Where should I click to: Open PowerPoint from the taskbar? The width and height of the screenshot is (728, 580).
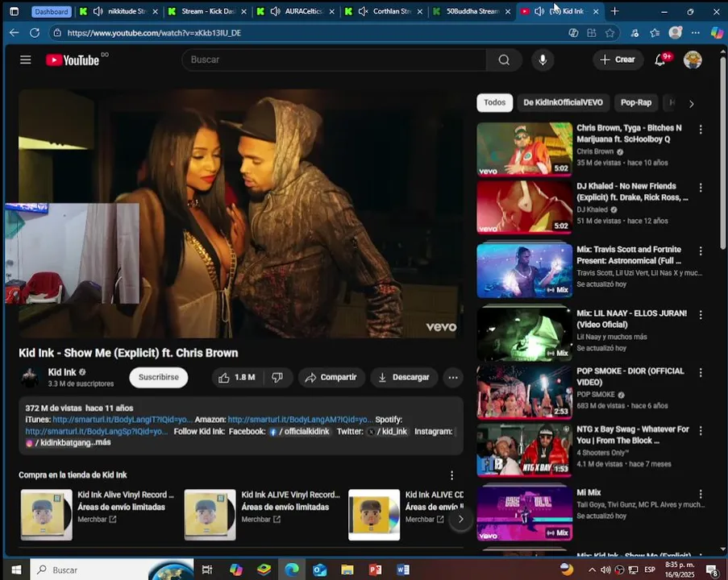point(375,570)
